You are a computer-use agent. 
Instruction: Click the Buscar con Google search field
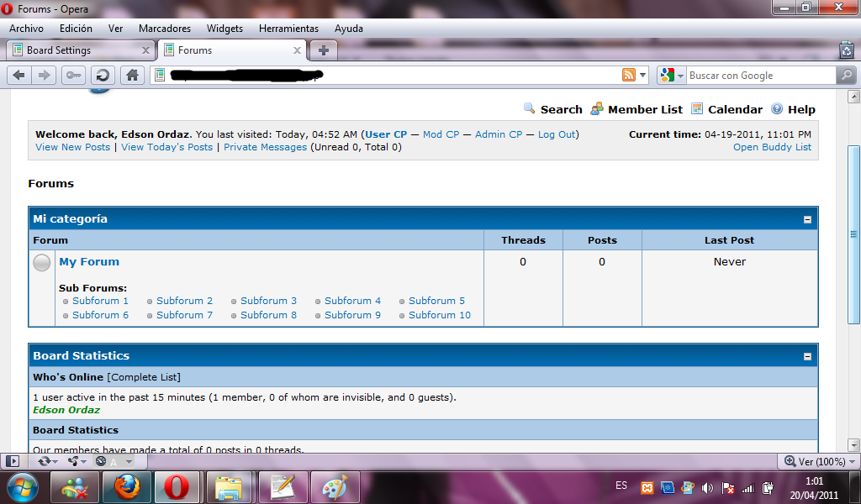pos(761,76)
